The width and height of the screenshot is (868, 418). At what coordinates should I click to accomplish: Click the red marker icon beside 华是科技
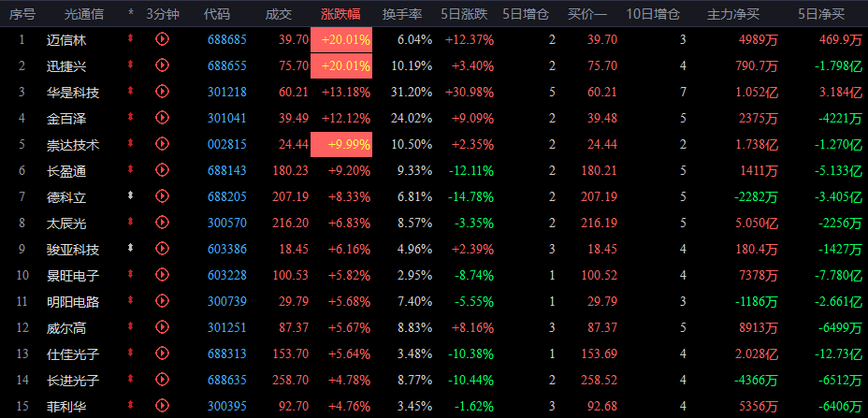click(x=131, y=91)
